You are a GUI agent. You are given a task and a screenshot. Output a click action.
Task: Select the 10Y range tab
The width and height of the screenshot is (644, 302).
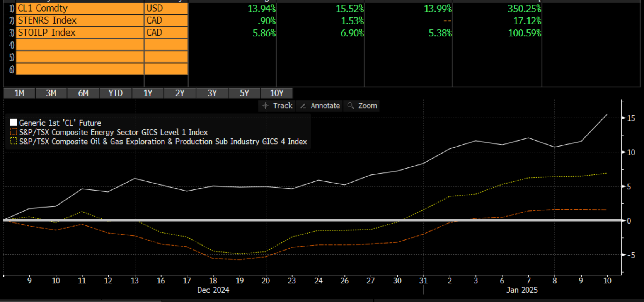276,93
